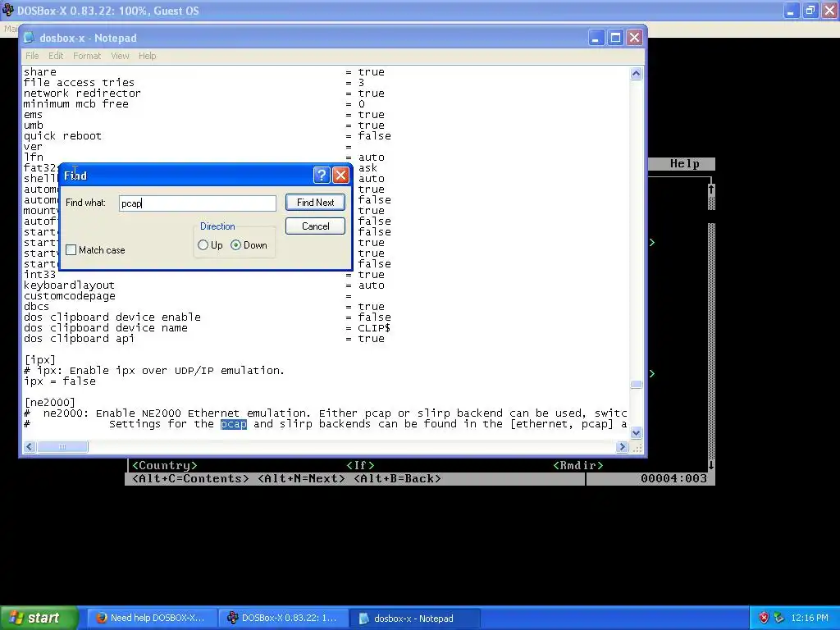This screenshot has width=840, height=630.
Task: Click the 'network redirector' setting line
Action: click(204, 94)
